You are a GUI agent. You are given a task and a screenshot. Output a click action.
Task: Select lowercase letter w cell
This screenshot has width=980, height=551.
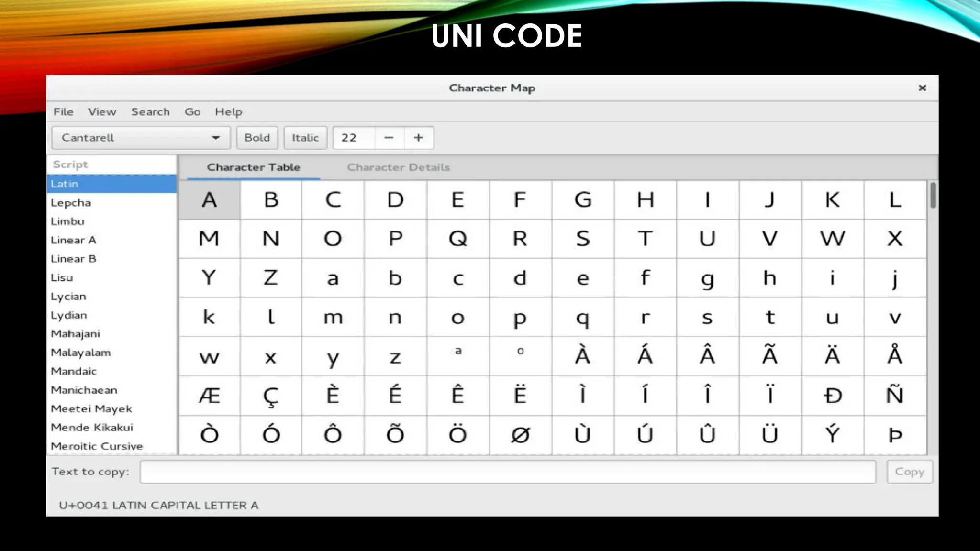210,356
